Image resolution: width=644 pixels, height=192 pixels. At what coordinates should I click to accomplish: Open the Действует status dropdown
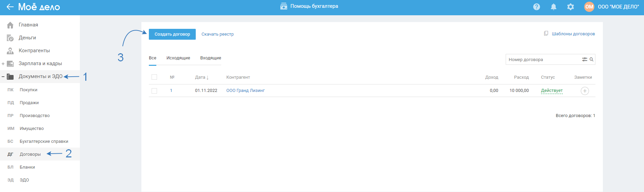click(552, 91)
